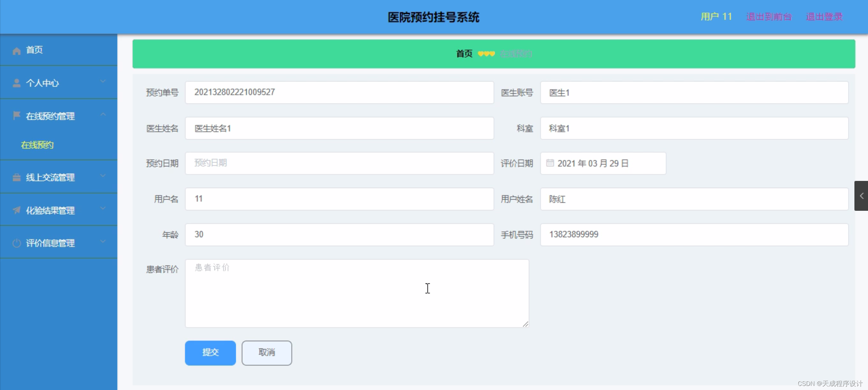Click the paper plane icon beside 化验结果管理
This screenshot has width=868, height=390.
pos(16,210)
